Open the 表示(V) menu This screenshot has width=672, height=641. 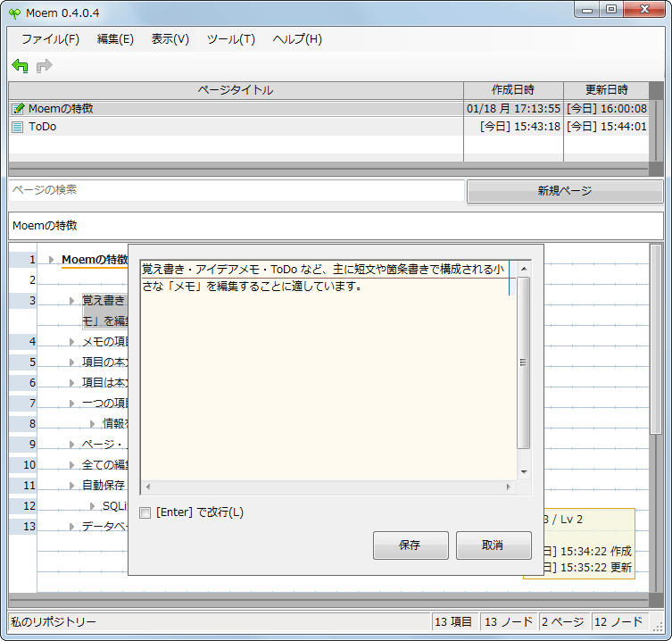pos(170,39)
